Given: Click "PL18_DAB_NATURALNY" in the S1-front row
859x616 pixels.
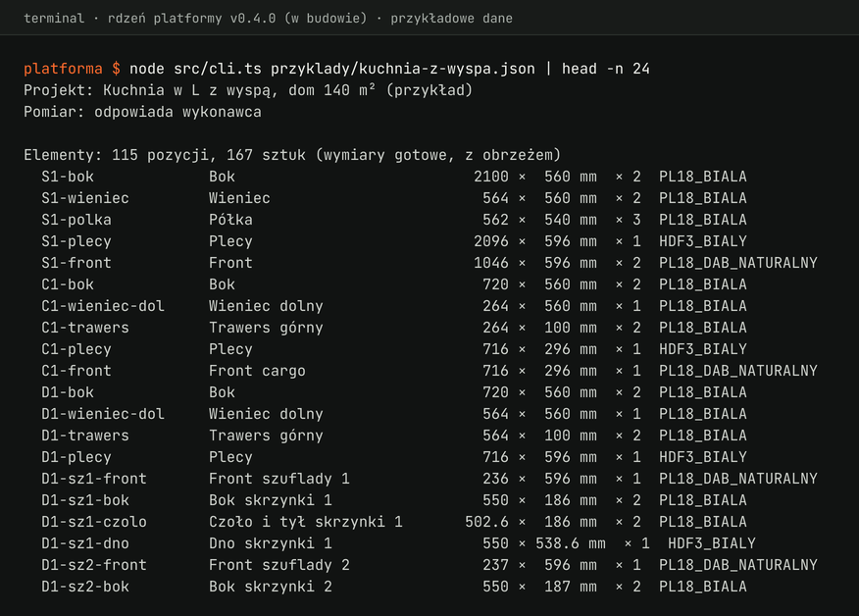Looking at the screenshot, I should coord(738,263).
